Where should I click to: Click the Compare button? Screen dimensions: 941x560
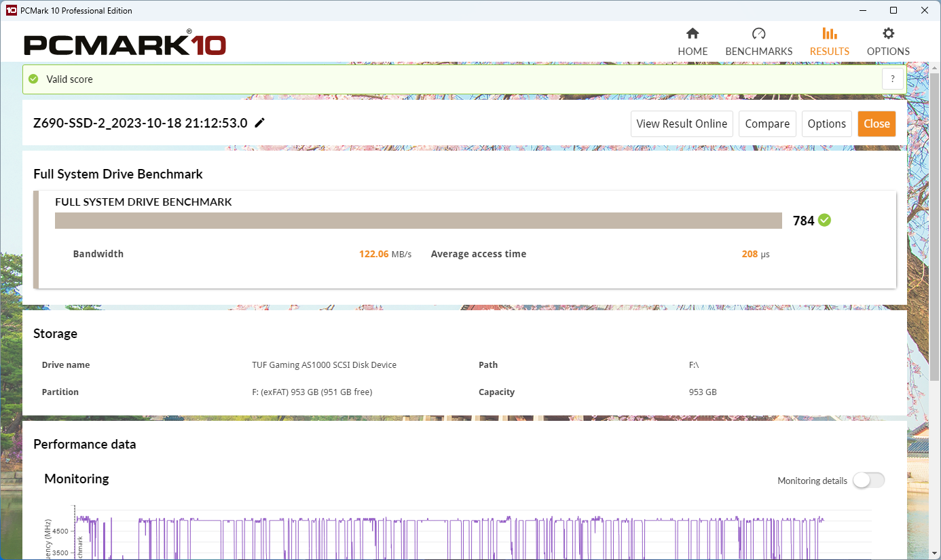767,124
